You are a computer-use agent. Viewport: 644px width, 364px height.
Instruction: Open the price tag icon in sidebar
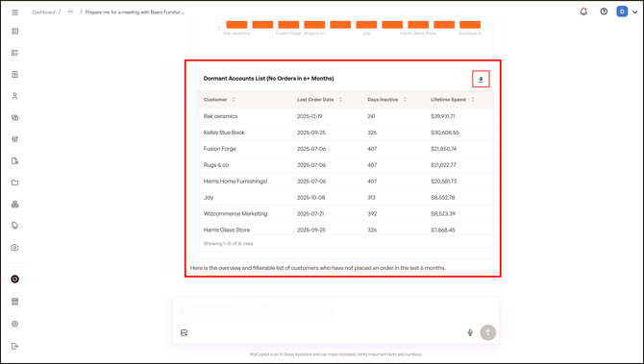[x=14, y=226]
